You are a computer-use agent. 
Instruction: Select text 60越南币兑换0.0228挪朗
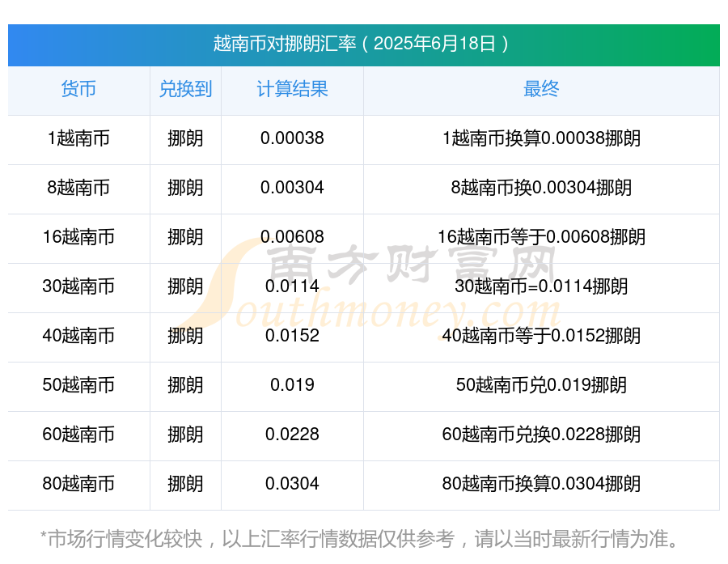pos(541,435)
